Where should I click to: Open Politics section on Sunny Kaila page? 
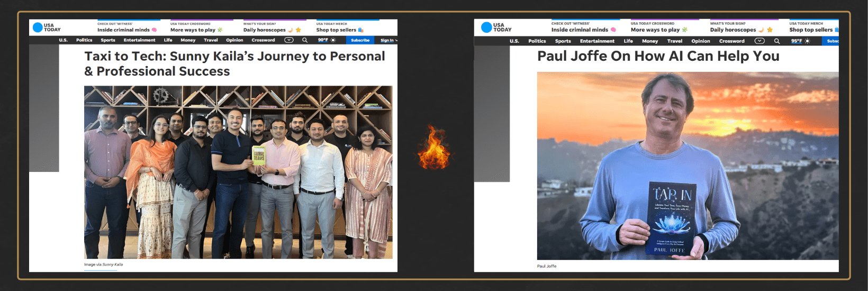click(84, 40)
